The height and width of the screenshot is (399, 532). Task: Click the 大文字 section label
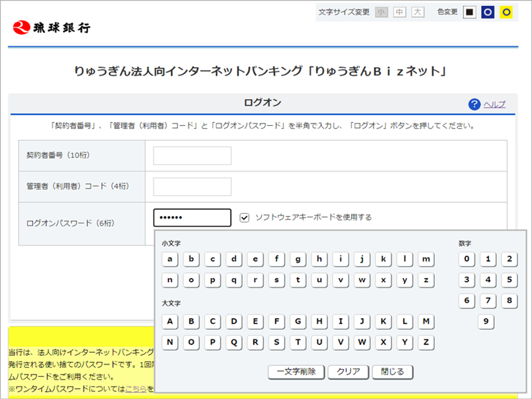[x=171, y=303]
